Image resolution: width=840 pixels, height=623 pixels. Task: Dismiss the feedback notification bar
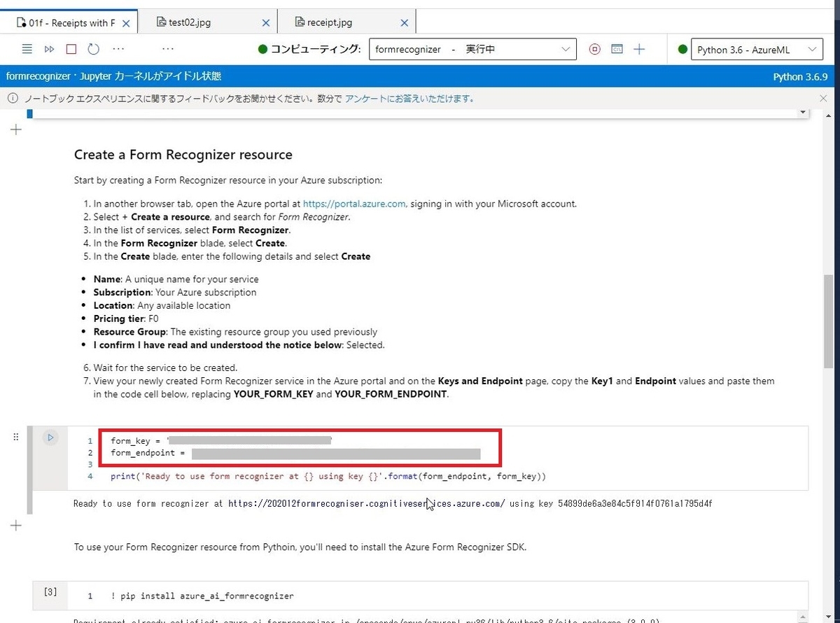point(823,99)
